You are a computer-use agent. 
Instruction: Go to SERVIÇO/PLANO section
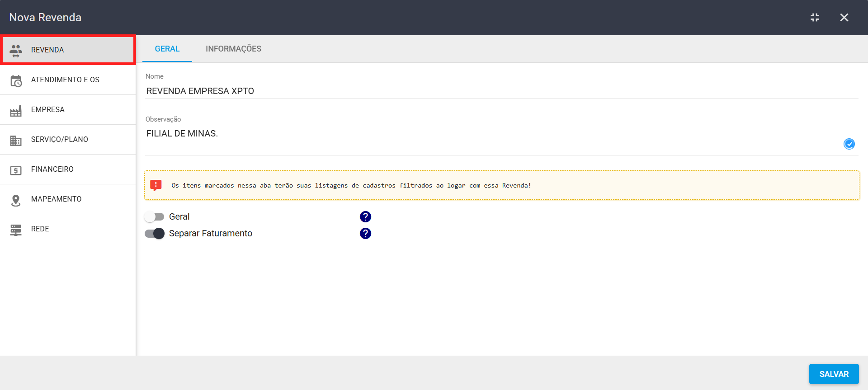pos(68,139)
